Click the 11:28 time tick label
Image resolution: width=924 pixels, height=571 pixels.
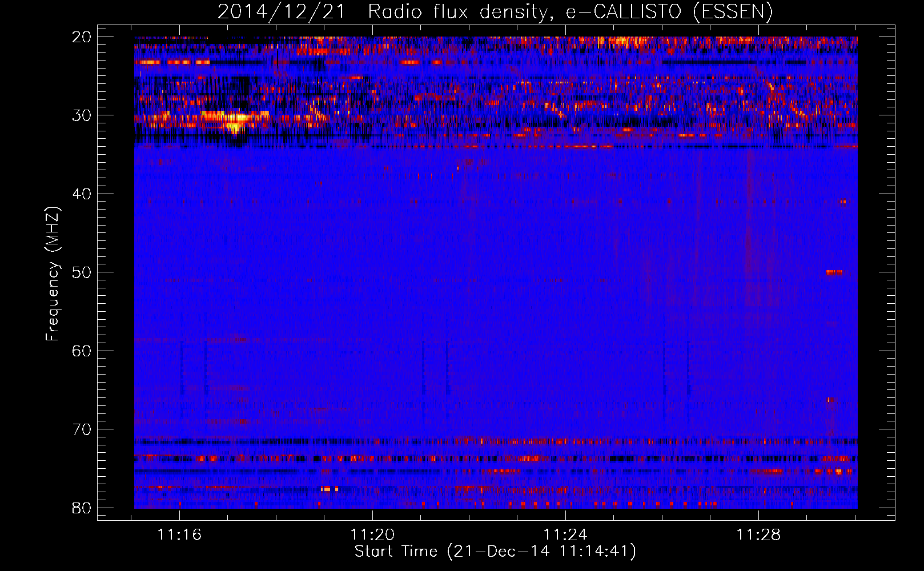click(758, 535)
